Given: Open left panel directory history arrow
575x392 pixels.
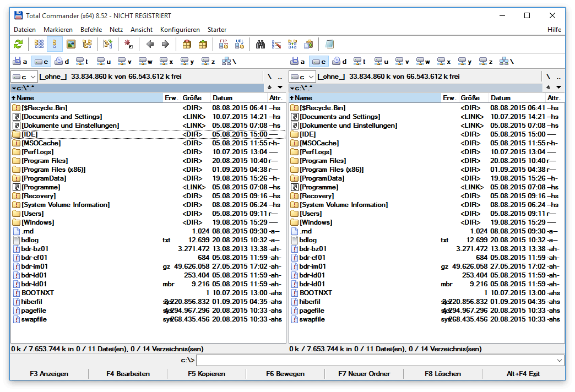Looking at the screenshot, I should [280, 88].
